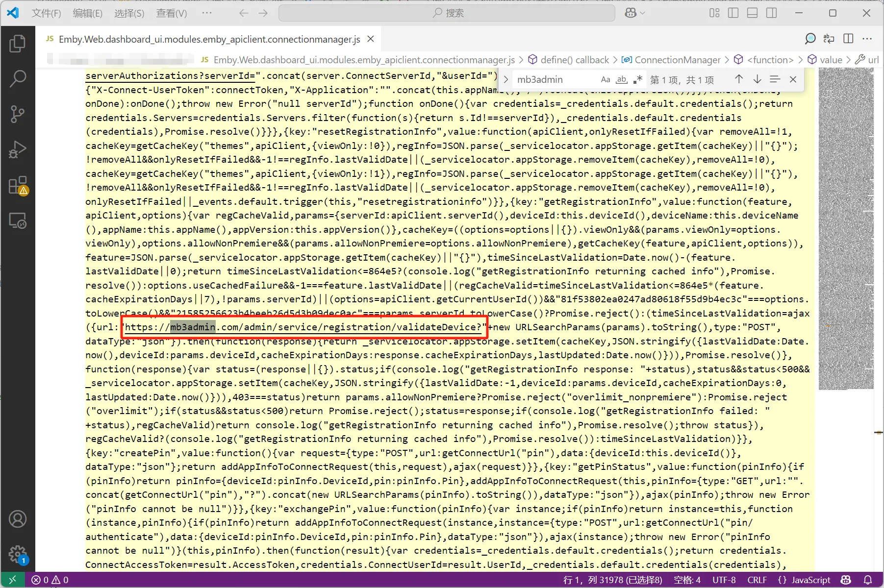
Task: Open the 查看 menu
Action: [170, 13]
